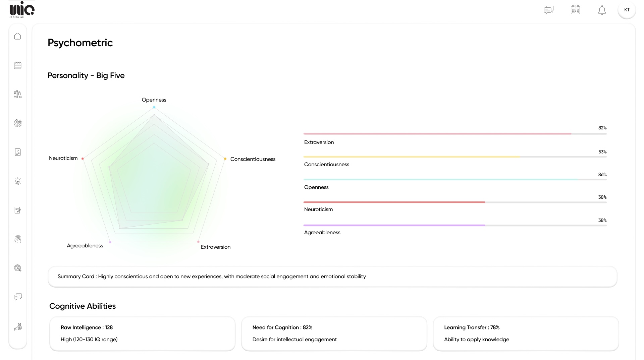Click the Neuroticism 38% progress bar

coord(455,202)
